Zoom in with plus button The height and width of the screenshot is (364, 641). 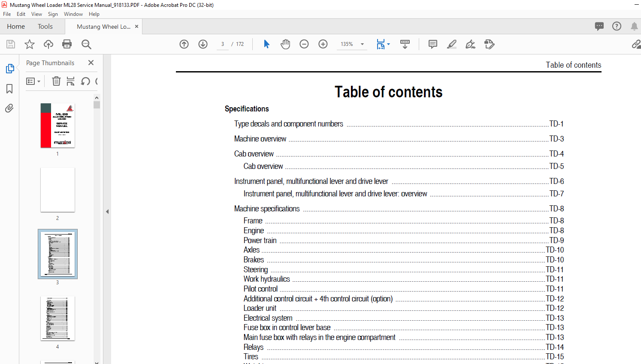(323, 44)
